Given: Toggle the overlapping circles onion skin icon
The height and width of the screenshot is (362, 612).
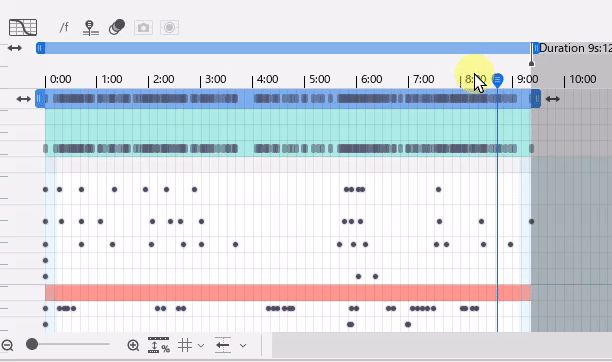Looking at the screenshot, I should click(x=117, y=27).
